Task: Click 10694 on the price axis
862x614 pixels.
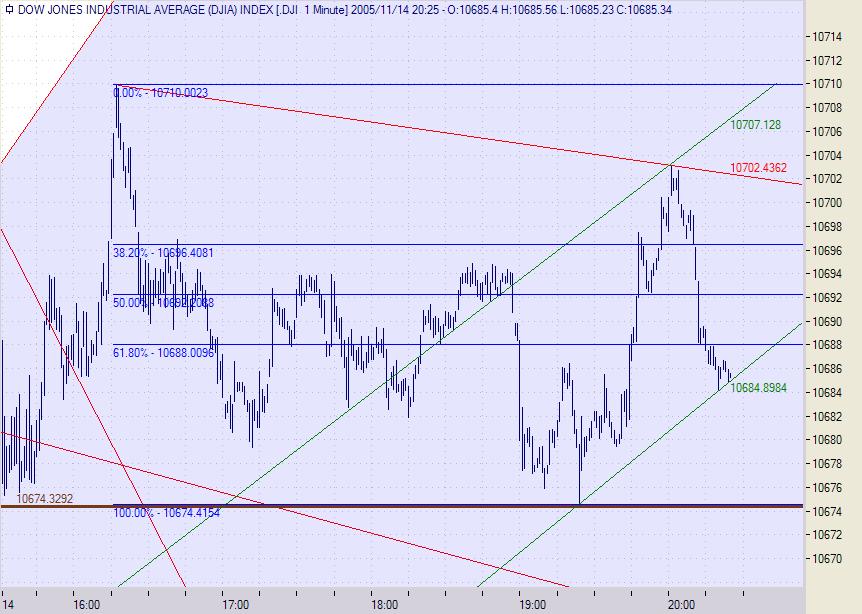Action: [827, 274]
